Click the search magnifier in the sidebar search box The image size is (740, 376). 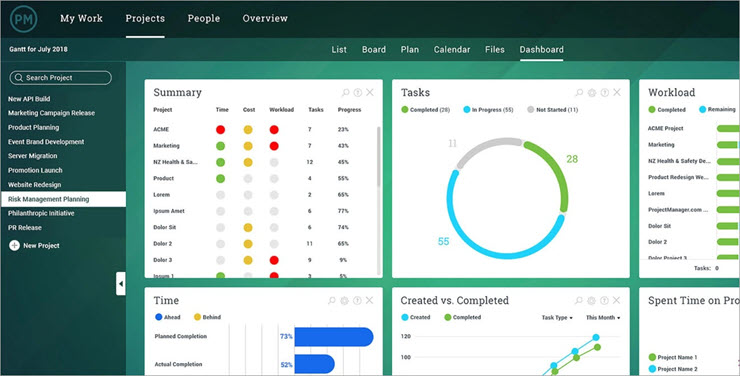pos(19,78)
